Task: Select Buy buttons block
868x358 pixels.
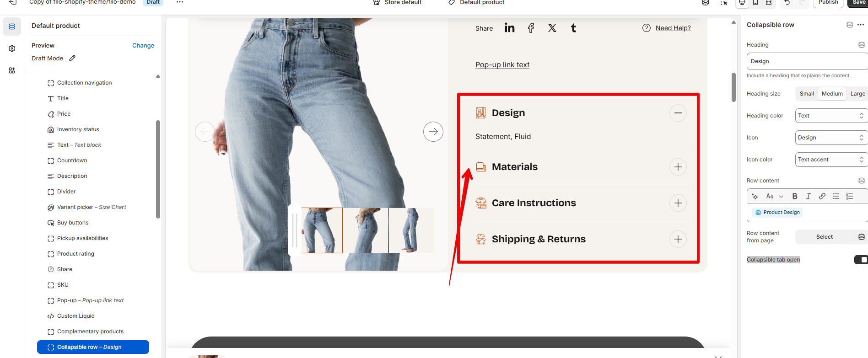Action: coord(93,223)
